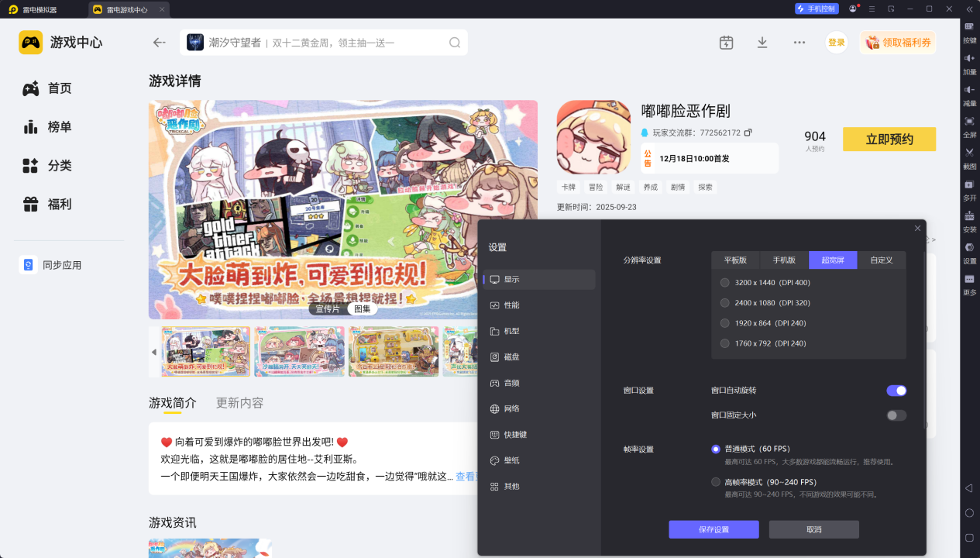This screenshot has width=980, height=558.
Task: Click the 手机控制 phone control button
Action: [817, 9]
